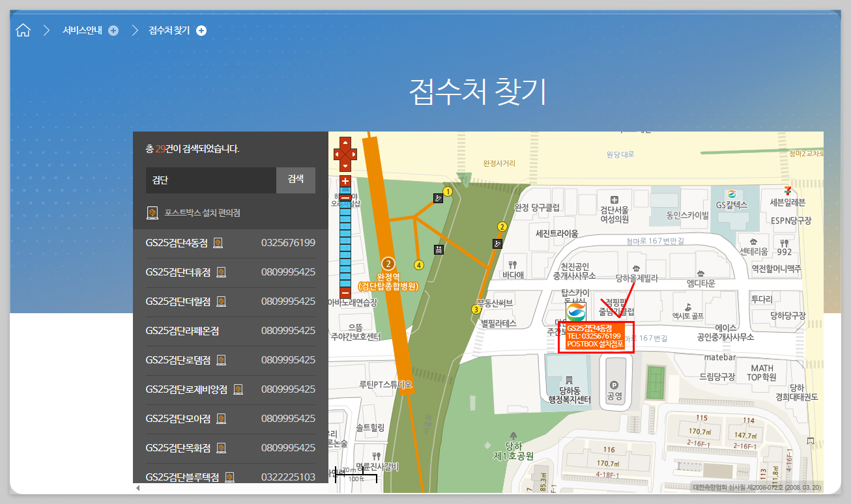
Task: Click the 센테리움 restaurant icon
Action: pos(754,241)
